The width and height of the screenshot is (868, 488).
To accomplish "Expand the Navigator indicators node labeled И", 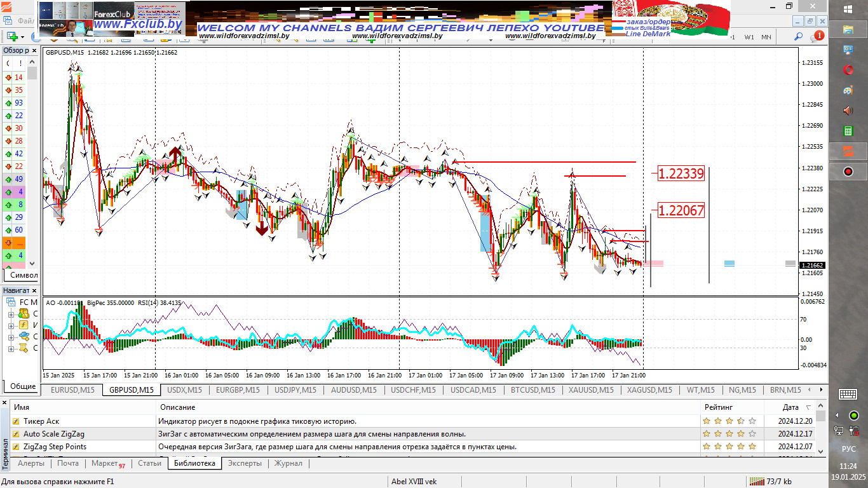I will (x=11, y=325).
